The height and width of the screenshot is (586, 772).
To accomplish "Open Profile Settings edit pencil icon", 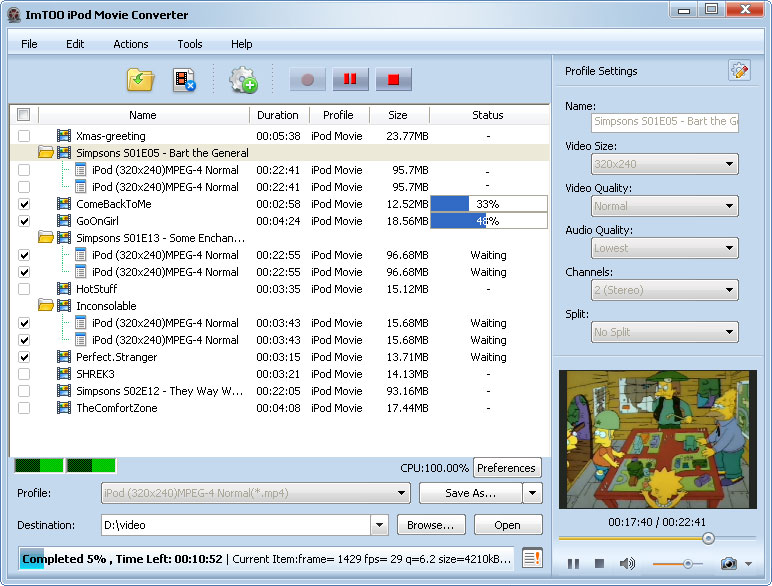I will pyautogui.click(x=739, y=71).
